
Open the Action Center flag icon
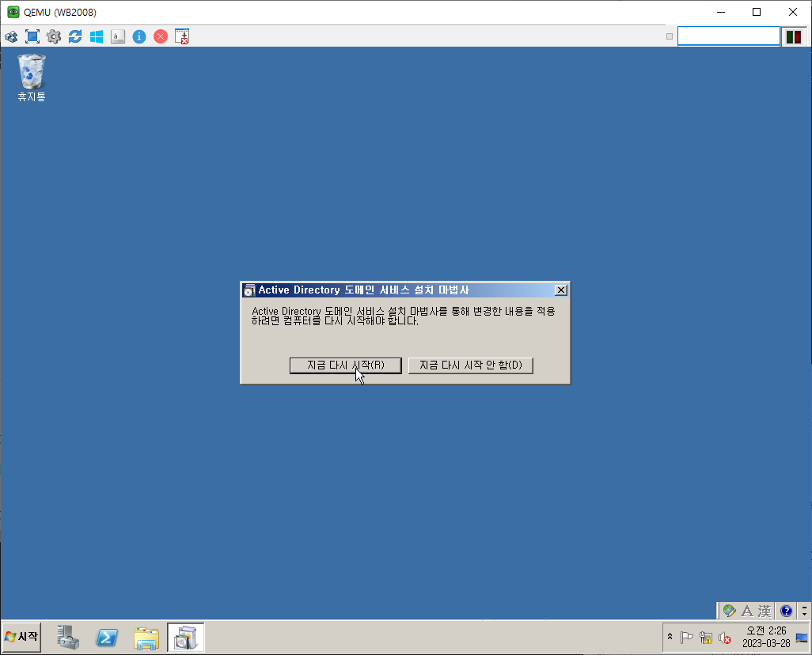687,638
